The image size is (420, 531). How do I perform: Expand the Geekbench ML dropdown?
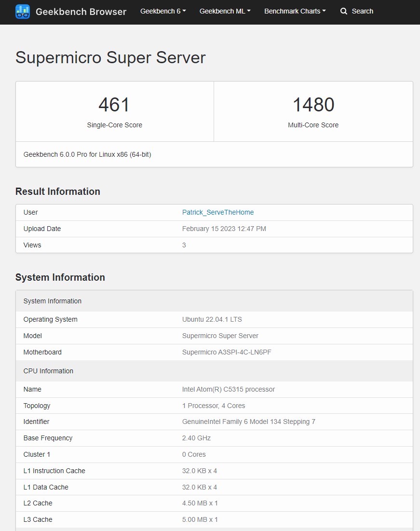[225, 11]
